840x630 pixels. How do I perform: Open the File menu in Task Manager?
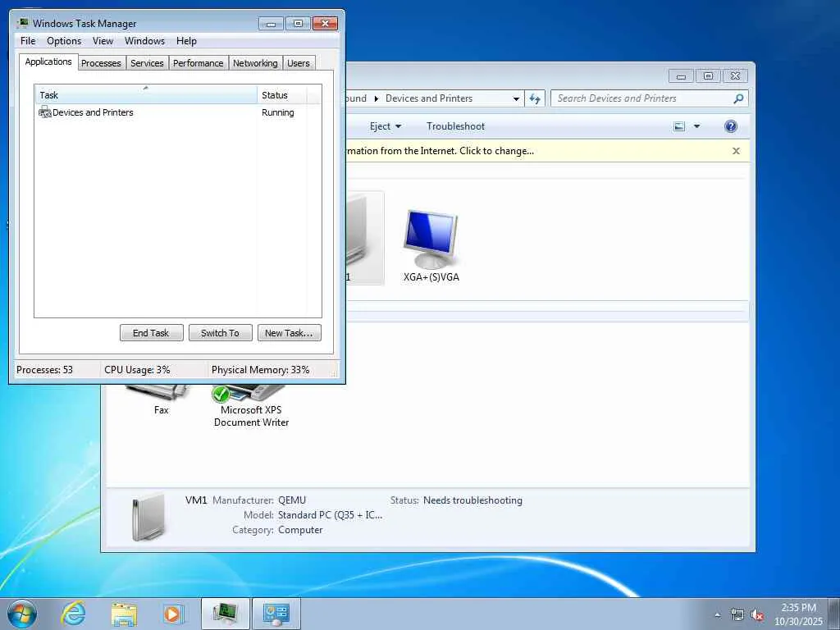[x=28, y=41]
